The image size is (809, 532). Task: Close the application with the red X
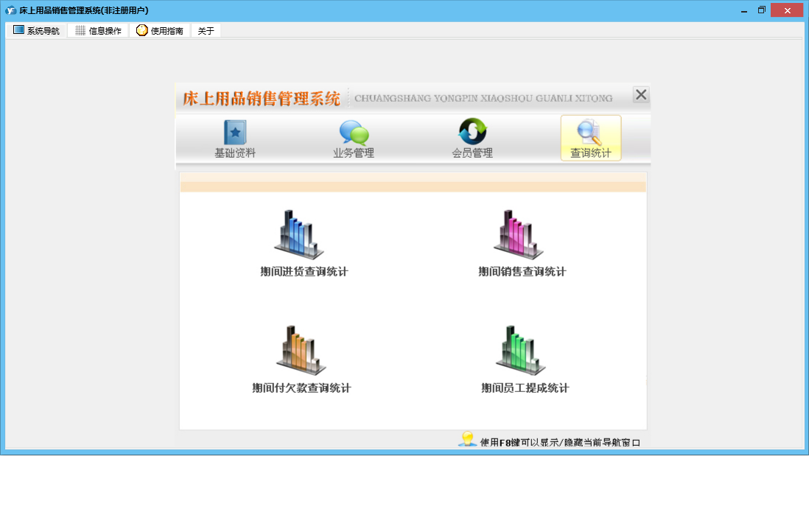pyautogui.click(x=787, y=10)
